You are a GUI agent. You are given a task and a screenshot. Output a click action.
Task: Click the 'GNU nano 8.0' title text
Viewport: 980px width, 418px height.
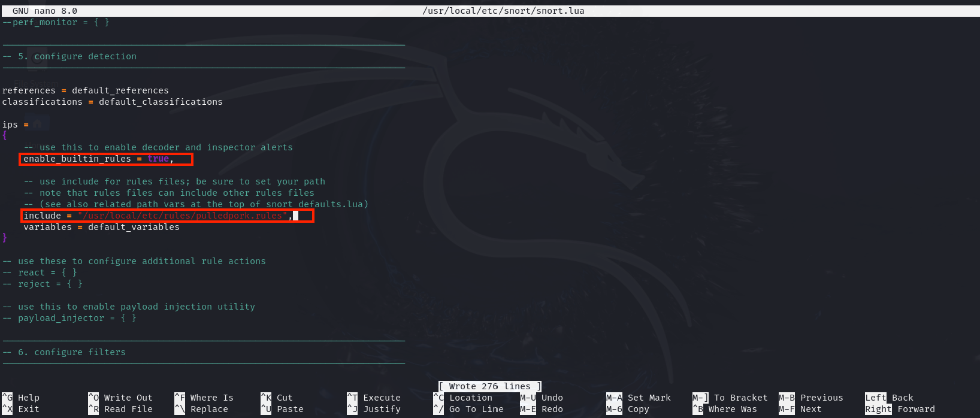coord(45,11)
